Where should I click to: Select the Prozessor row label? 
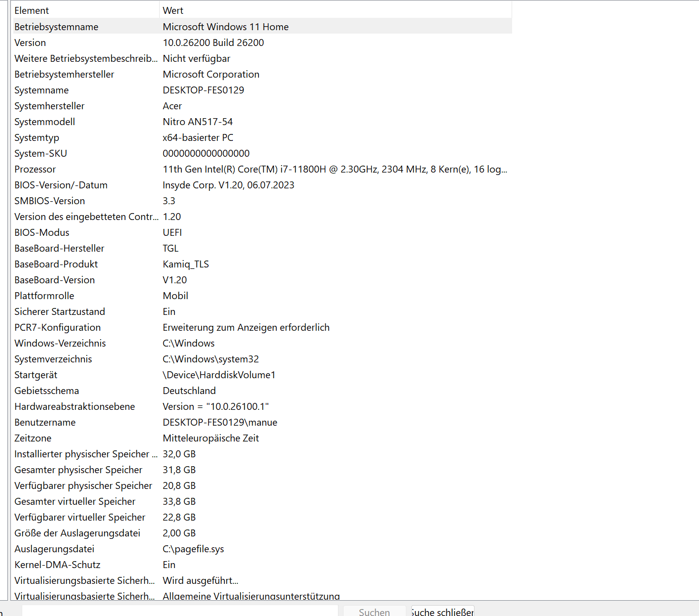(35, 169)
